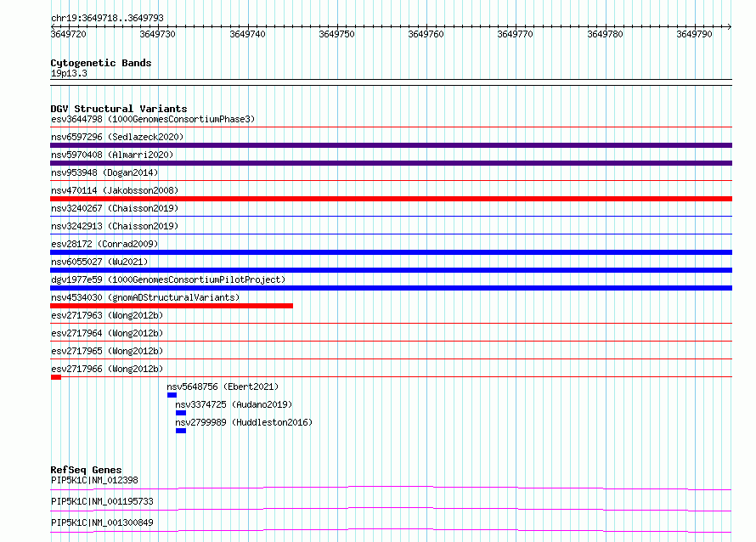Select nsv3240267 (Chaisson2019) label
This screenshot has height=542, width=756.
[x=115, y=208]
